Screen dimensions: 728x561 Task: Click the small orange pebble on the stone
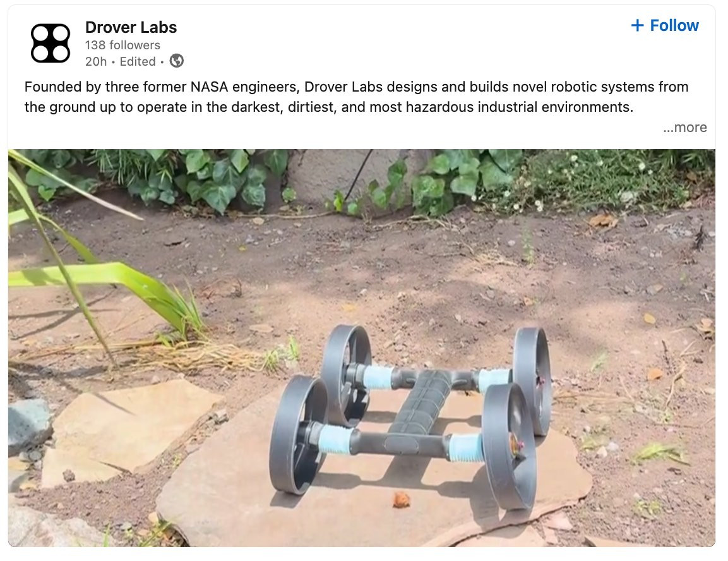402,500
